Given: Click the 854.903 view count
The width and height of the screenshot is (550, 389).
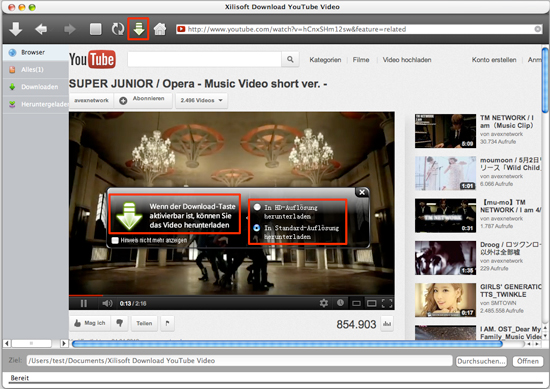Looking at the screenshot, I should tap(356, 324).
